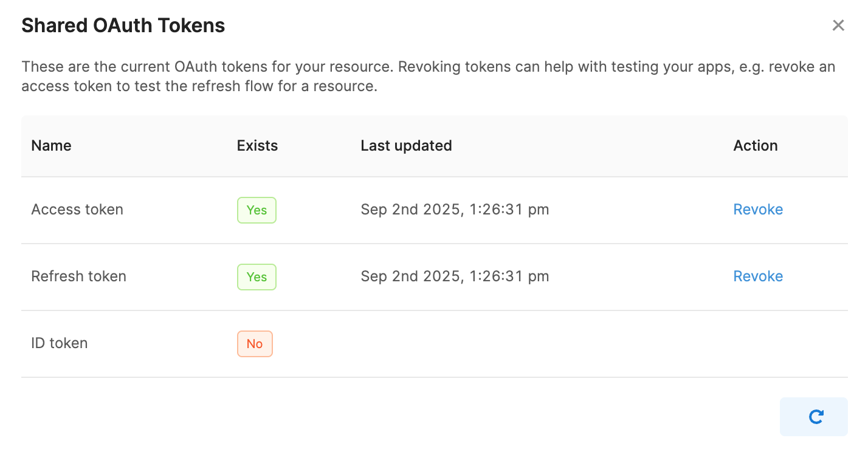868x452 pixels.
Task: Click the empty Action cell for ID token
Action: pyautogui.click(x=784, y=344)
